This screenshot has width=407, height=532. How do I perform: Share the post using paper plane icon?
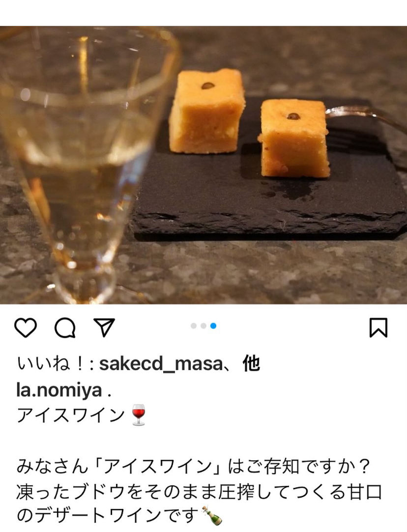104,327
